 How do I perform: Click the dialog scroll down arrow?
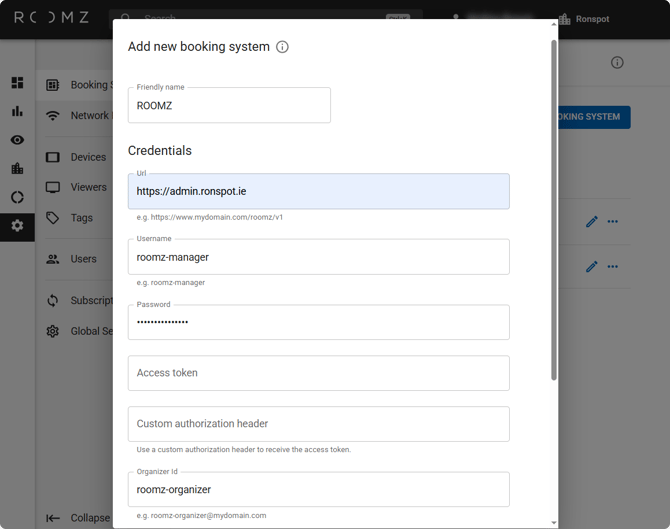coord(554,523)
